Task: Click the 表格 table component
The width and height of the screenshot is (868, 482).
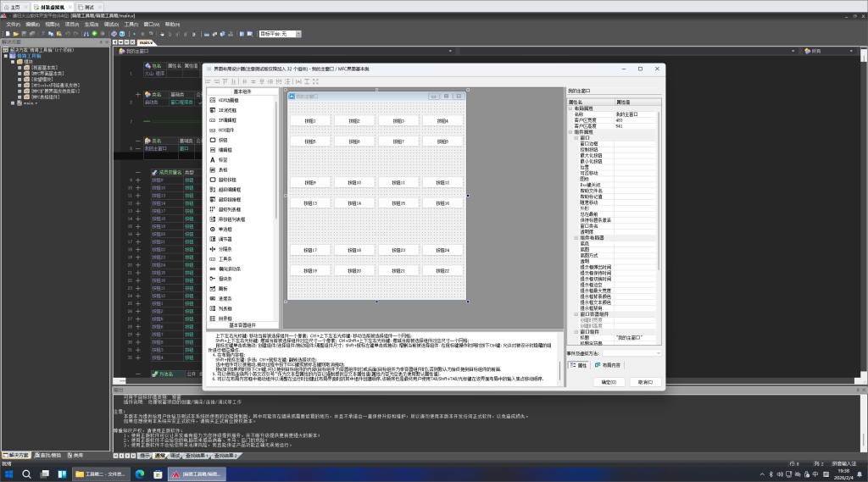Action: click(x=224, y=169)
